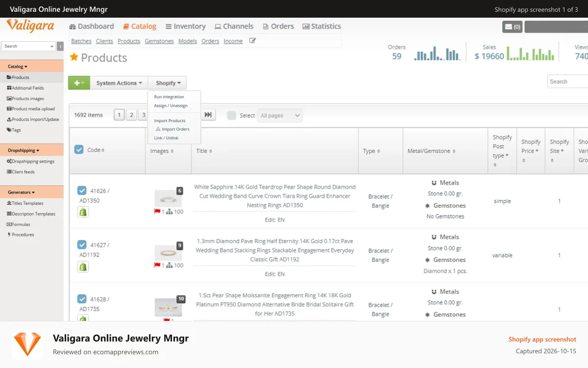Click the red flag icon in AD1350 row
The image size is (588, 368).
(x=157, y=211)
